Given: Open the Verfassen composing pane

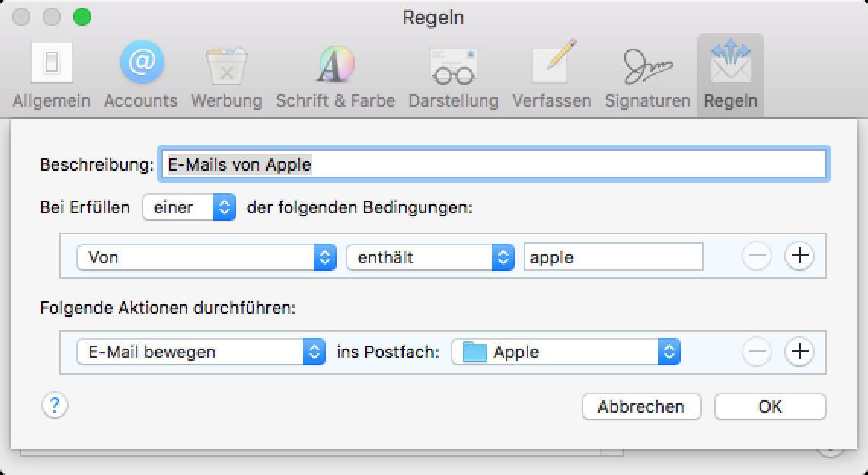Looking at the screenshot, I should click(551, 75).
